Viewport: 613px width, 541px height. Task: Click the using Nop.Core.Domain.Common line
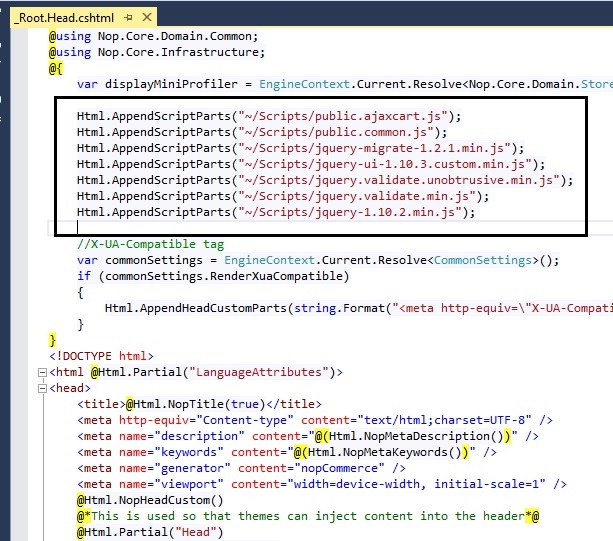point(154,36)
